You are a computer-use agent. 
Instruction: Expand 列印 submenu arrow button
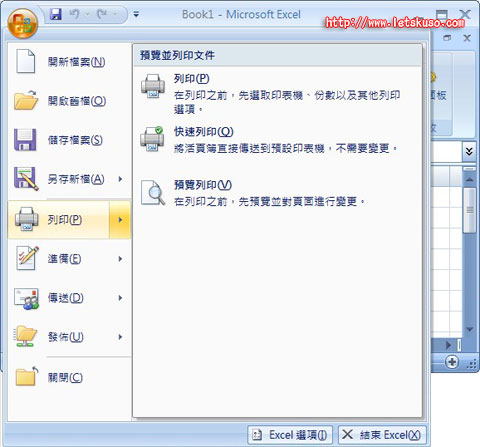120,220
